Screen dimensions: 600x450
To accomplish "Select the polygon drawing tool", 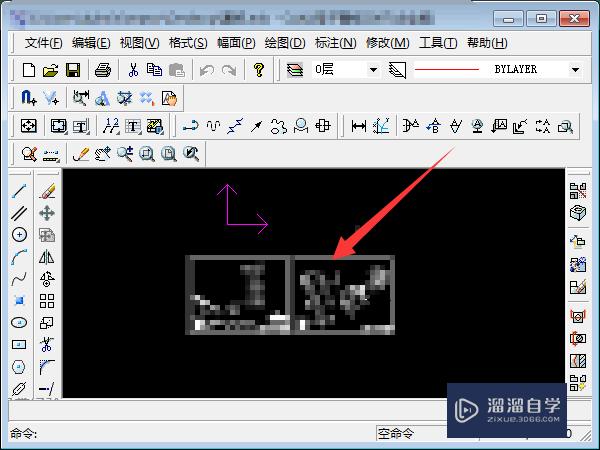I will tap(19, 367).
